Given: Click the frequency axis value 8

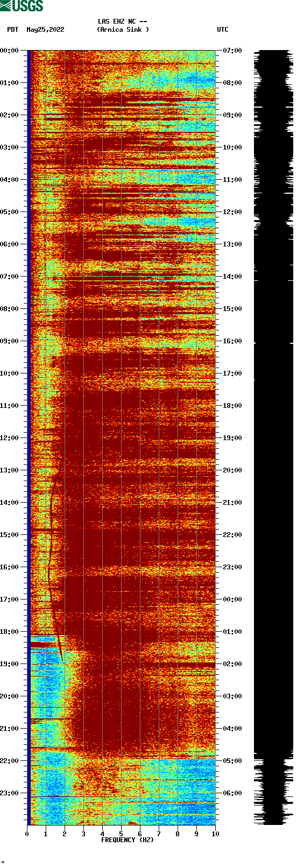Looking at the screenshot, I should (178, 834).
